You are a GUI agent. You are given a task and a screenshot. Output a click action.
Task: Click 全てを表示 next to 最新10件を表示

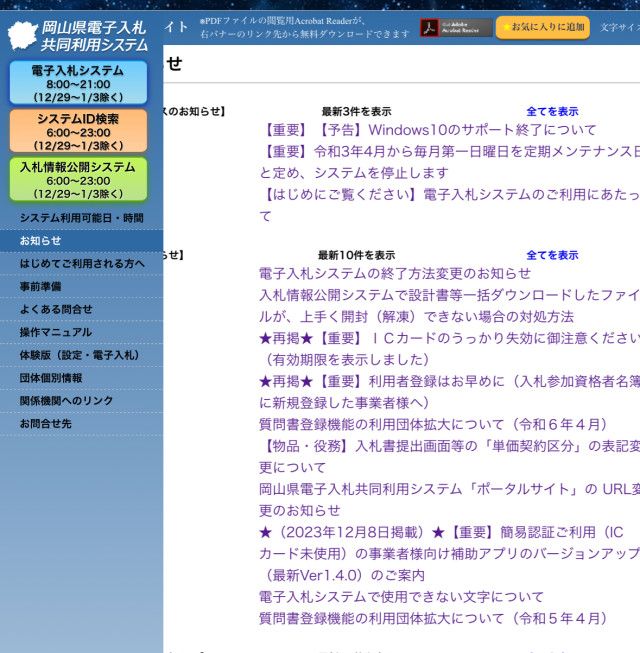point(552,256)
